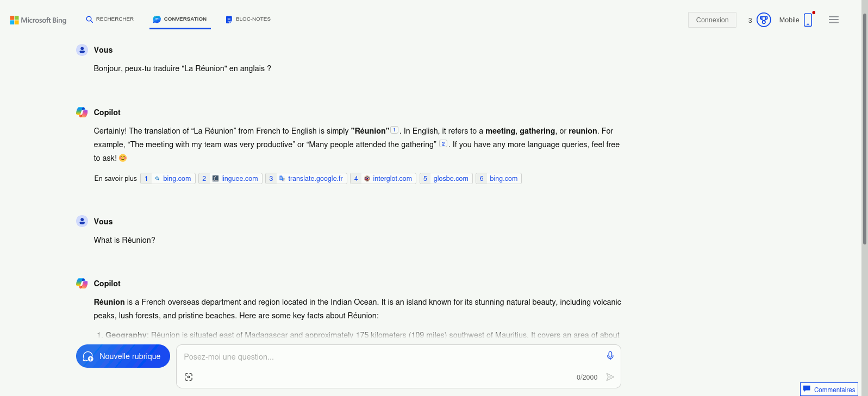
Task: Click the first Copilot avatar icon
Action: point(82,112)
